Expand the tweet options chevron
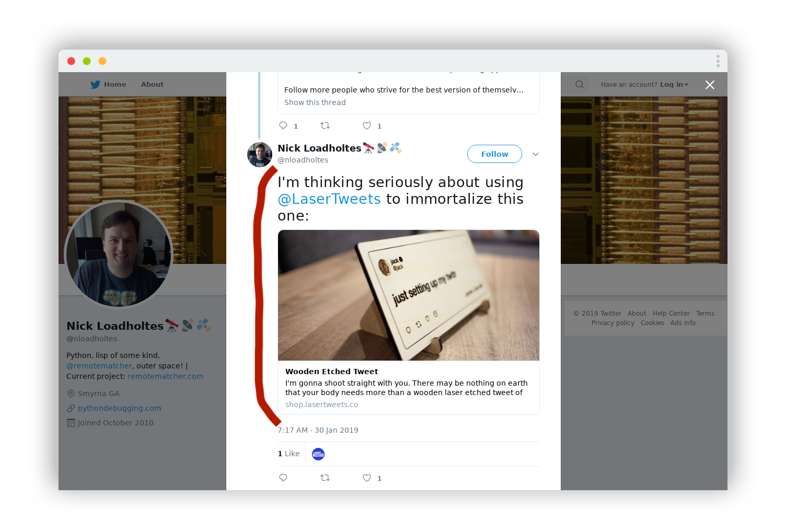786x532 pixels. click(536, 154)
